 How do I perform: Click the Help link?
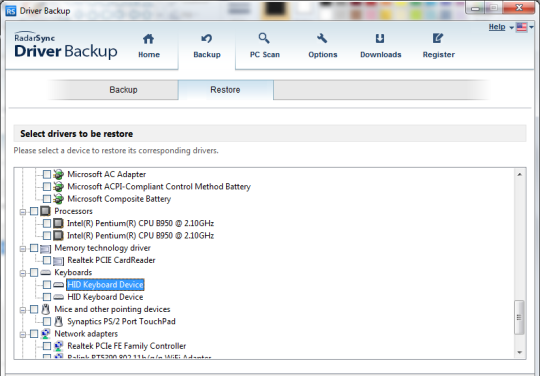click(497, 27)
